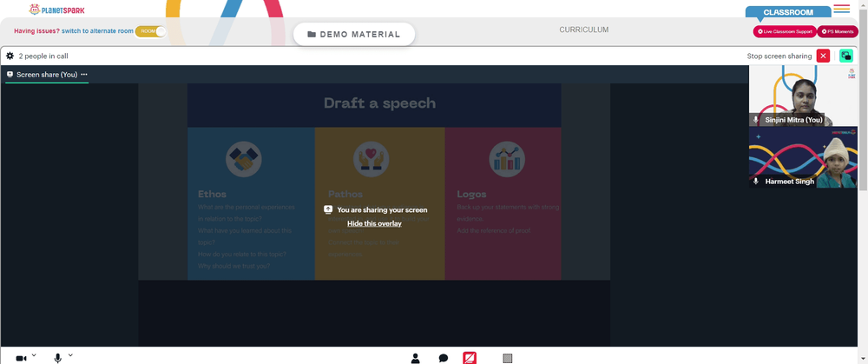Click the gray square icon in the bottom bar
Screen dimensions: 868x364
tap(508, 359)
